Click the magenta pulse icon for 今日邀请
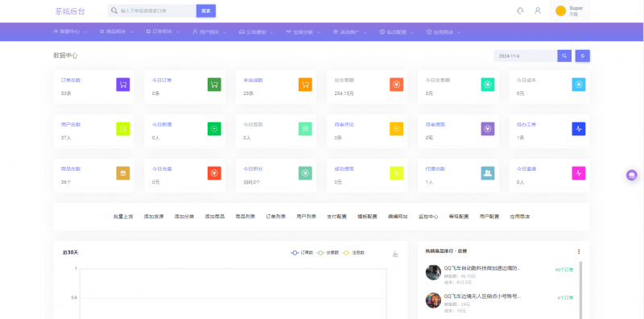Image resolution: width=644 pixels, height=319 pixels. click(579, 173)
